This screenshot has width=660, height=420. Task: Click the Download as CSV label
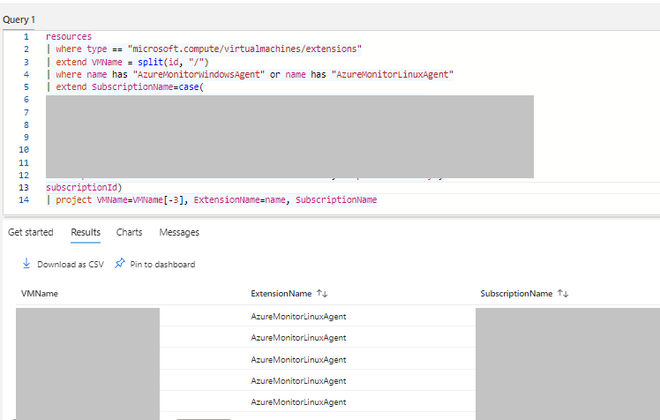tap(70, 264)
